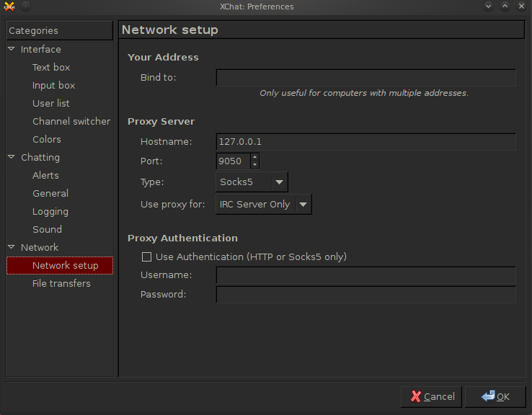
Task: Decrease the proxy port with the down arrow
Action: 254,165
